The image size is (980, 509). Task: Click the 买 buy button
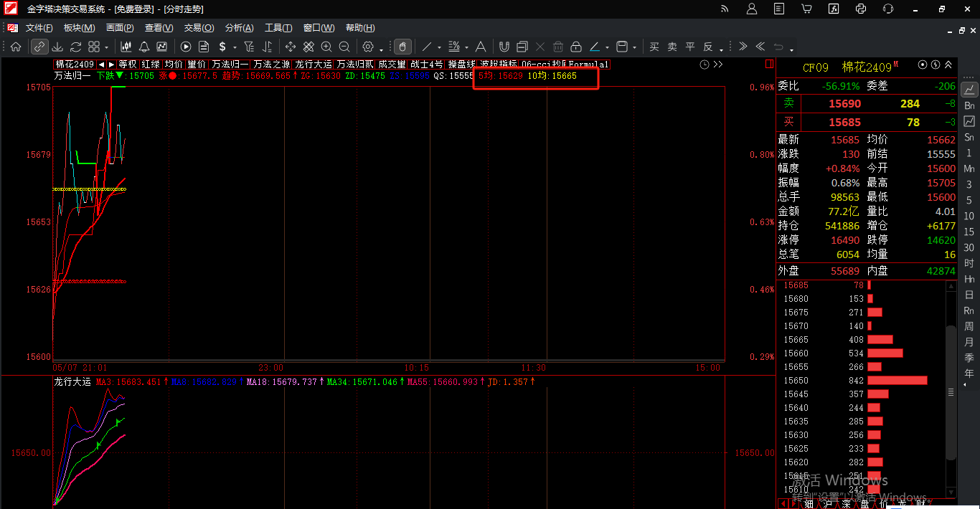click(x=654, y=47)
